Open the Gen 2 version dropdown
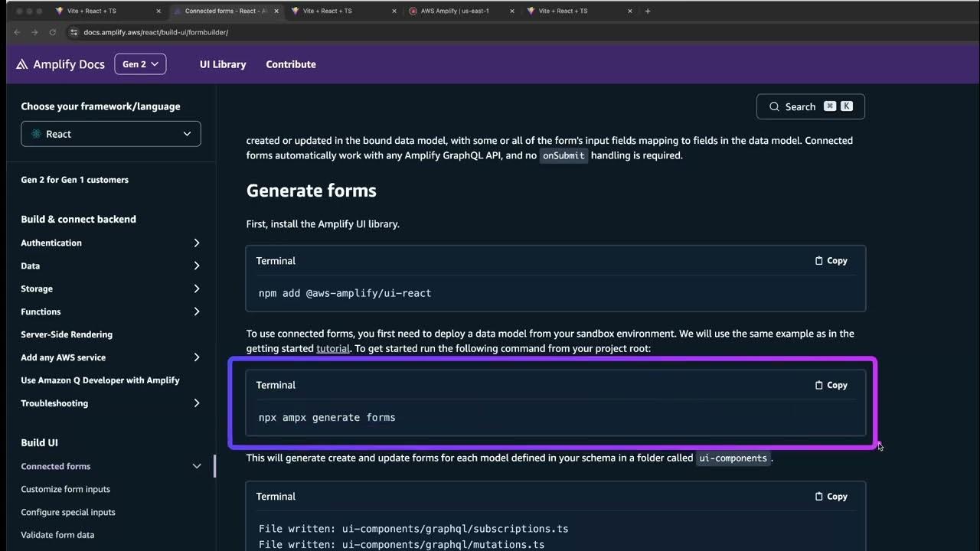The image size is (980, 551). tap(140, 64)
